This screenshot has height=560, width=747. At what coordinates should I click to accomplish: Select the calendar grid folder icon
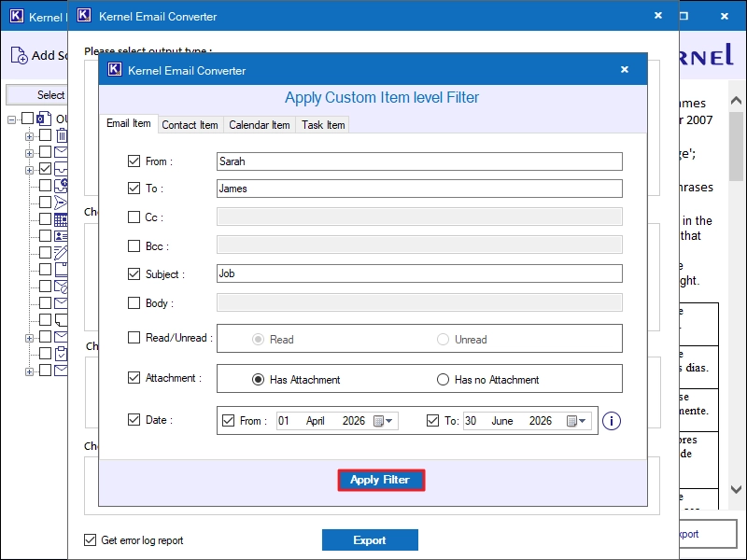(61, 219)
